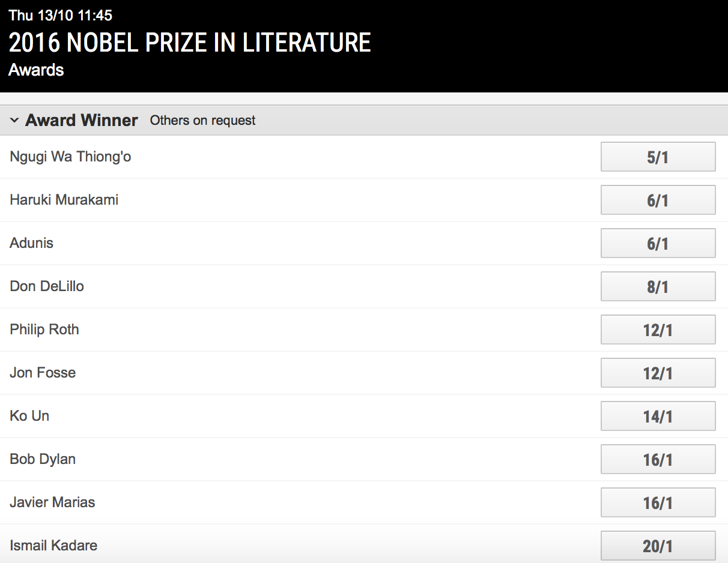Image resolution: width=728 pixels, height=563 pixels.
Task: Click Ismail Kadare's 20/1 odds button
Action: 658,546
